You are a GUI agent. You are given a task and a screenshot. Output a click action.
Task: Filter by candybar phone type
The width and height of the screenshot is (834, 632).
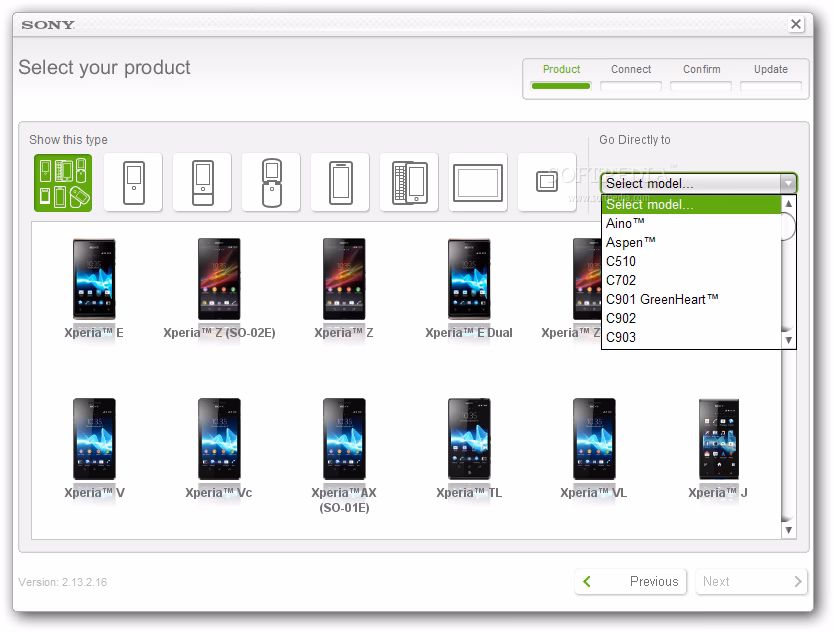(x=132, y=182)
